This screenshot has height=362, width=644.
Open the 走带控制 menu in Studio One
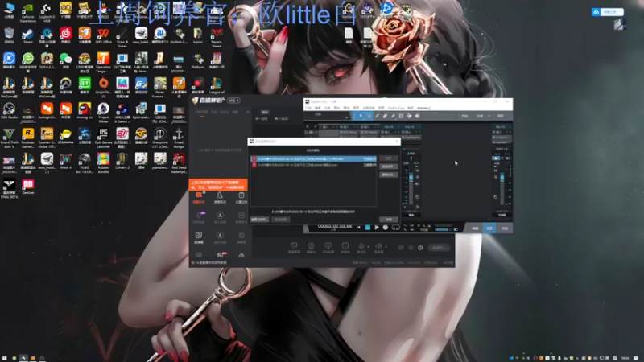tap(368, 108)
